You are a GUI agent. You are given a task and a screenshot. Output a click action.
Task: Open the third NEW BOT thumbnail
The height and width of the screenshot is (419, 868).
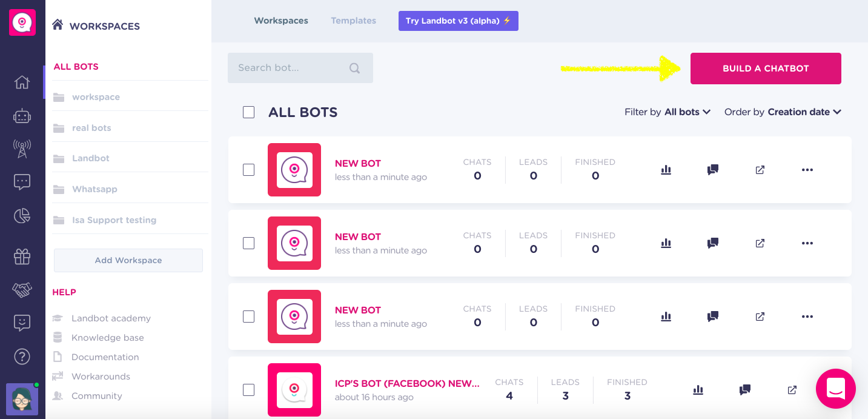[294, 317]
